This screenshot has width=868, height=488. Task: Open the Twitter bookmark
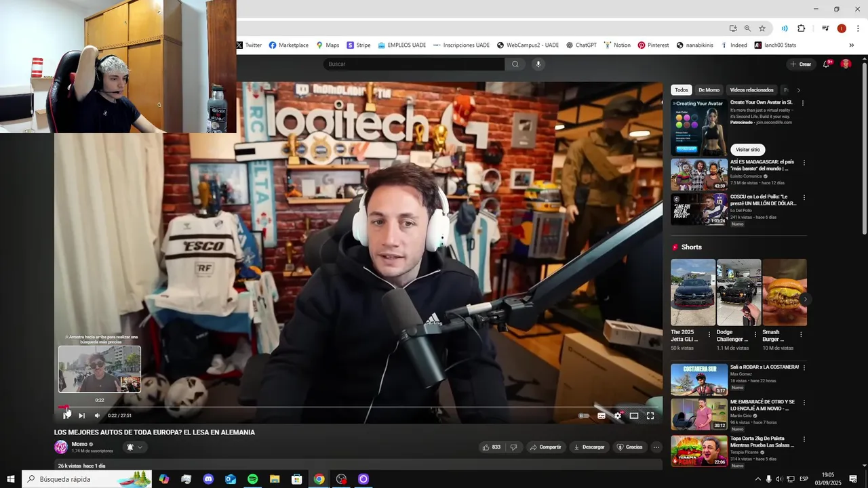(249, 45)
